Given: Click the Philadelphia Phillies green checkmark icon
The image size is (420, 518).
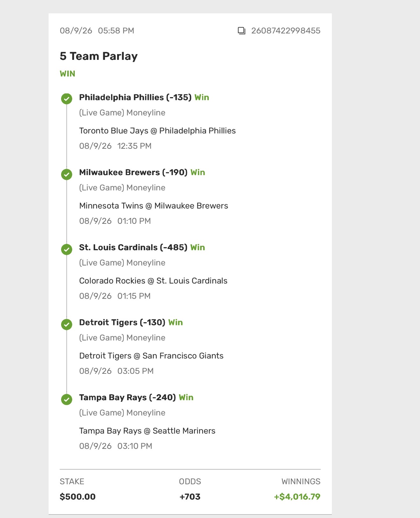Looking at the screenshot, I should pos(66,99).
